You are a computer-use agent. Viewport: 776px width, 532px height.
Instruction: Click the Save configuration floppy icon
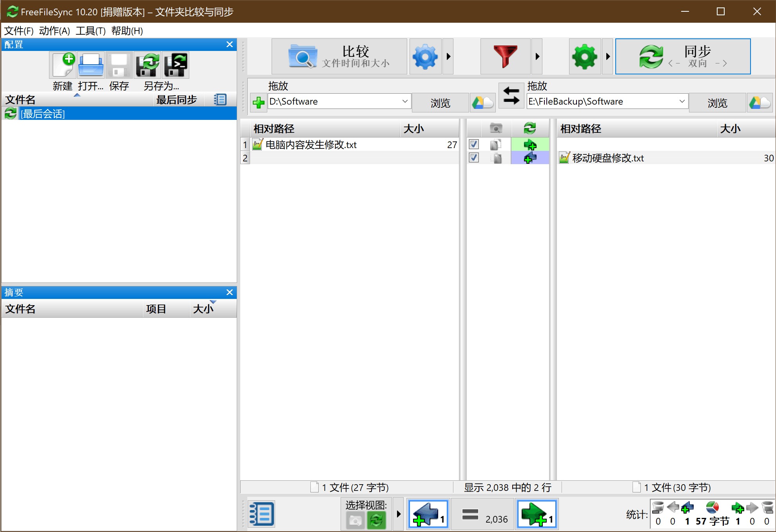pos(119,65)
